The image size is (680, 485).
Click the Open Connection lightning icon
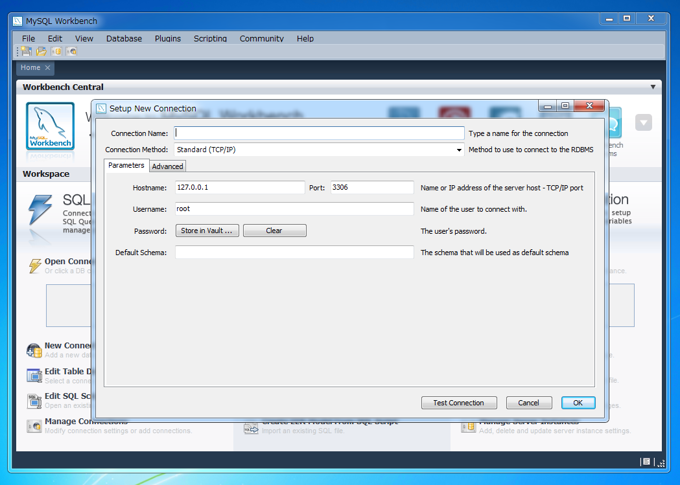tap(35, 266)
